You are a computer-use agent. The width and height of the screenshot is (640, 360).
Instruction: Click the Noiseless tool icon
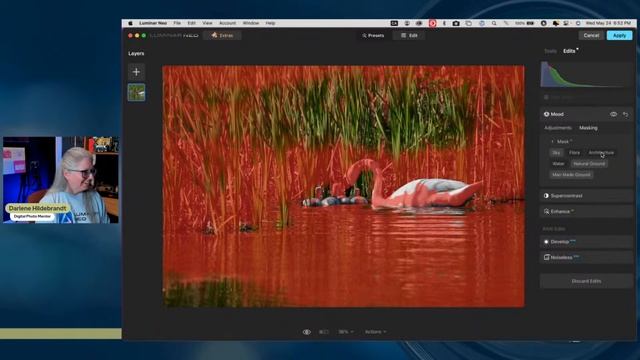pyautogui.click(x=546, y=258)
